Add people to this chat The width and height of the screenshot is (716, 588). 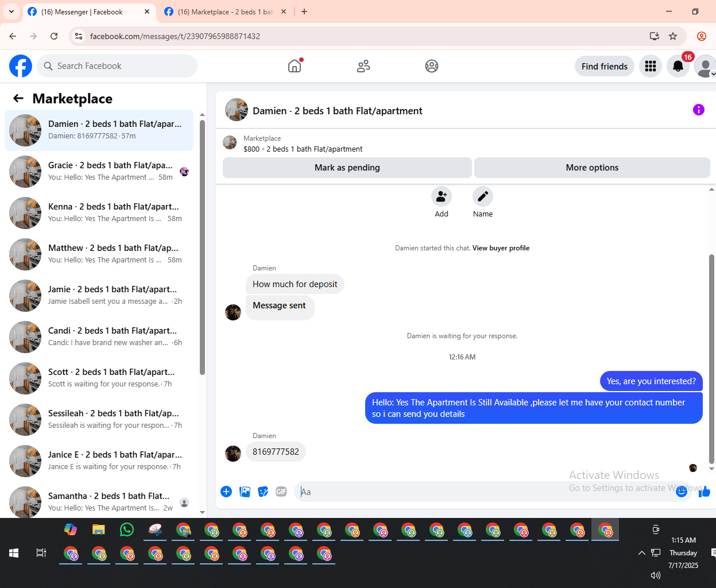click(442, 196)
